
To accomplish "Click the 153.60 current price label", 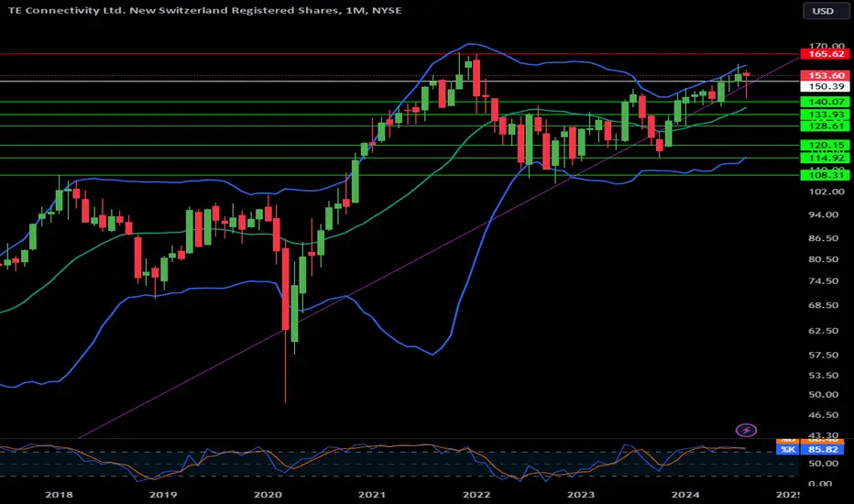I will (826, 76).
